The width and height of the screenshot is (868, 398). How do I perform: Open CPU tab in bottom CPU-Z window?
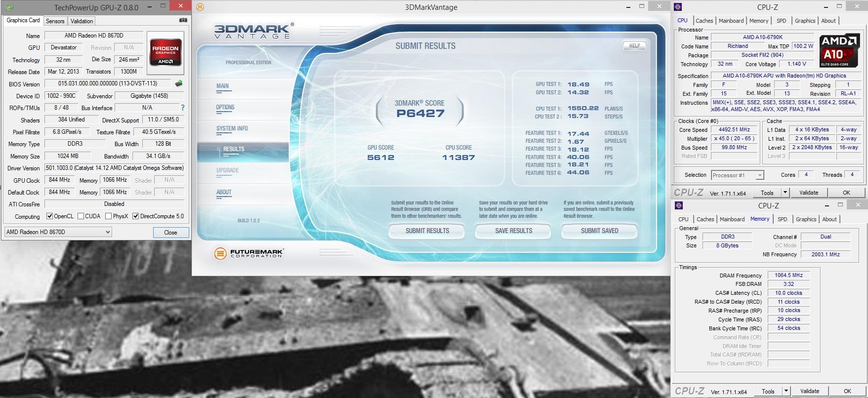click(x=683, y=219)
